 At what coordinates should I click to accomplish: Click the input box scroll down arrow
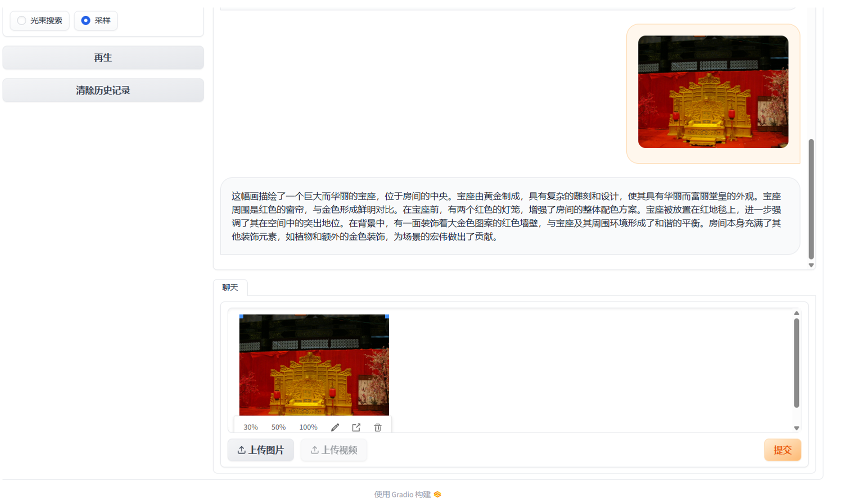point(796,428)
